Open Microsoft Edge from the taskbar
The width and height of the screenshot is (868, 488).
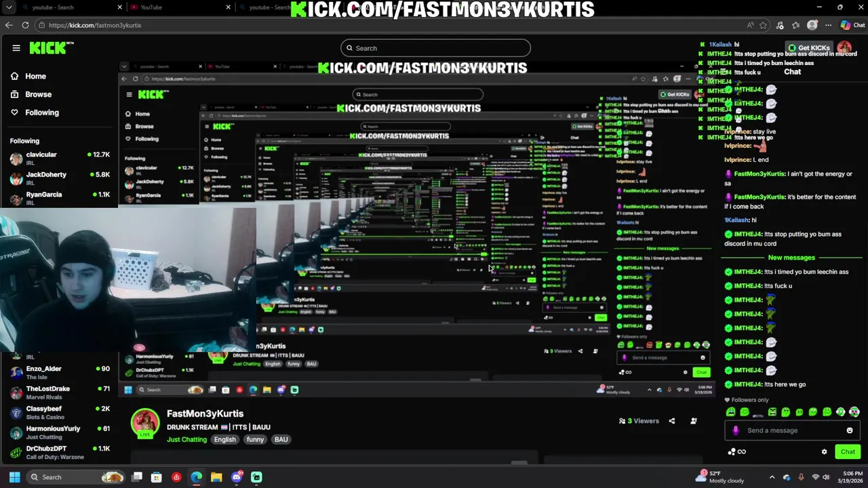pyautogui.click(x=197, y=477)
